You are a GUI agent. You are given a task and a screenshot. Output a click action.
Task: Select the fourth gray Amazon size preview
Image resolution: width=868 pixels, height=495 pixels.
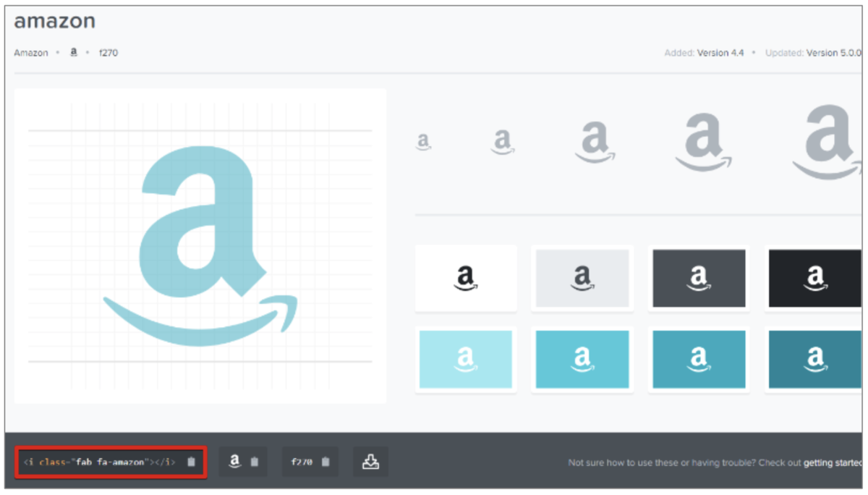pos(703,141)
